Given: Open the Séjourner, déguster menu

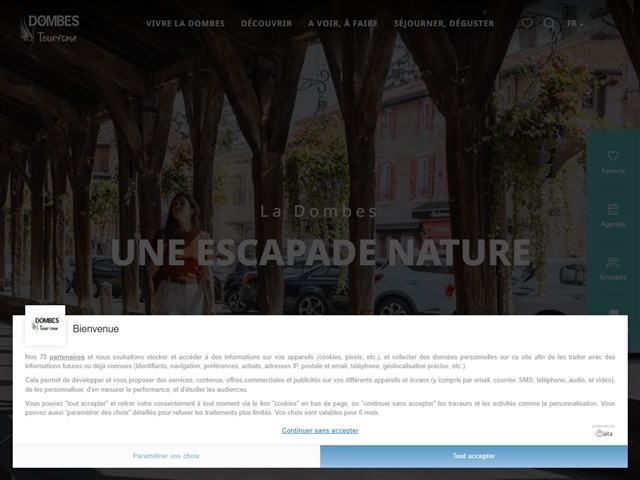Looking at the screenshot, I should tap(444, 24).
